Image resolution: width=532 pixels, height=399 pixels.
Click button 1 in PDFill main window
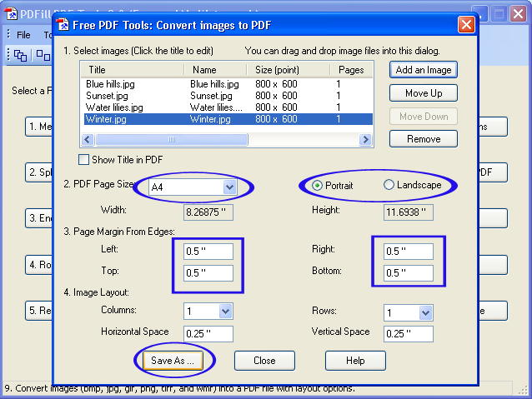[x=39, y=127]
